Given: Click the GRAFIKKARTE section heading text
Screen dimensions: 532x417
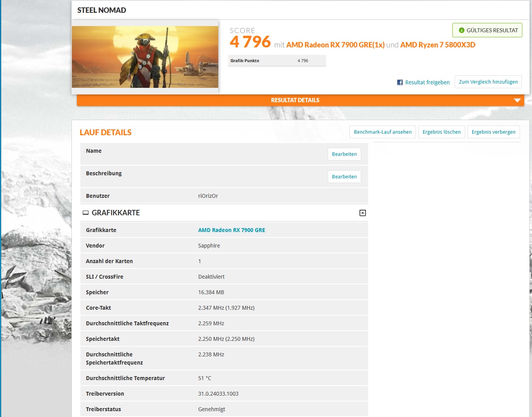Looking at the screenshot, I should coord(116,213).
